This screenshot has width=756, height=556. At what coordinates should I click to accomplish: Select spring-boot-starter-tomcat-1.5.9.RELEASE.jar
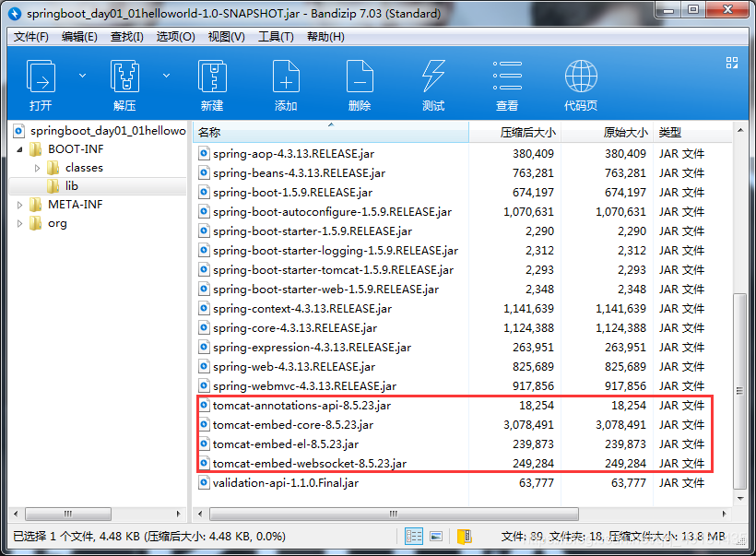[x=333, y=270]
